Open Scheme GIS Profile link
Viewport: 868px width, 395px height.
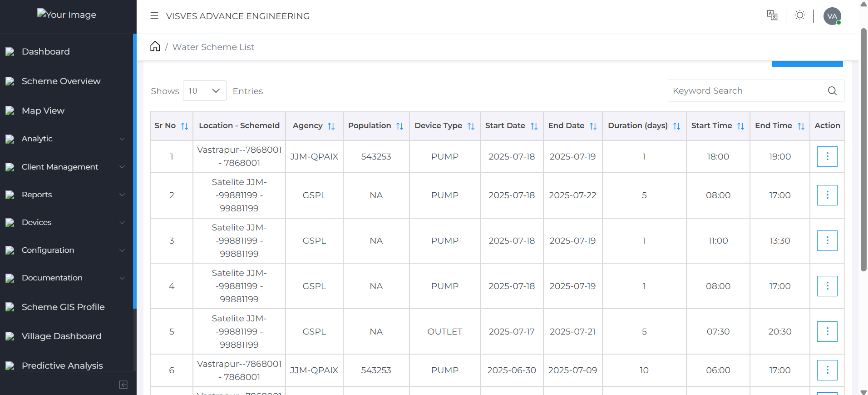pyautogui.click(x=63, y=307)
